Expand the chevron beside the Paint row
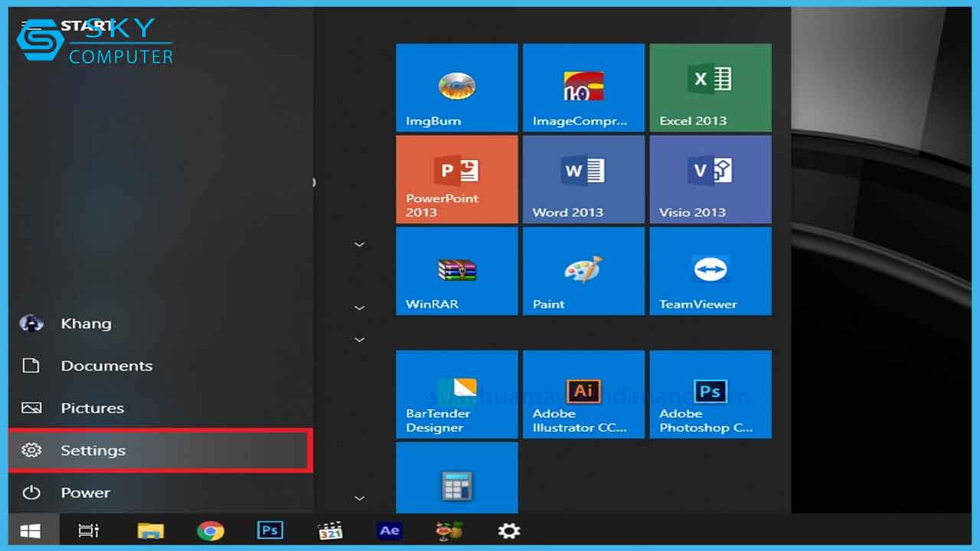 click(359, 308)
